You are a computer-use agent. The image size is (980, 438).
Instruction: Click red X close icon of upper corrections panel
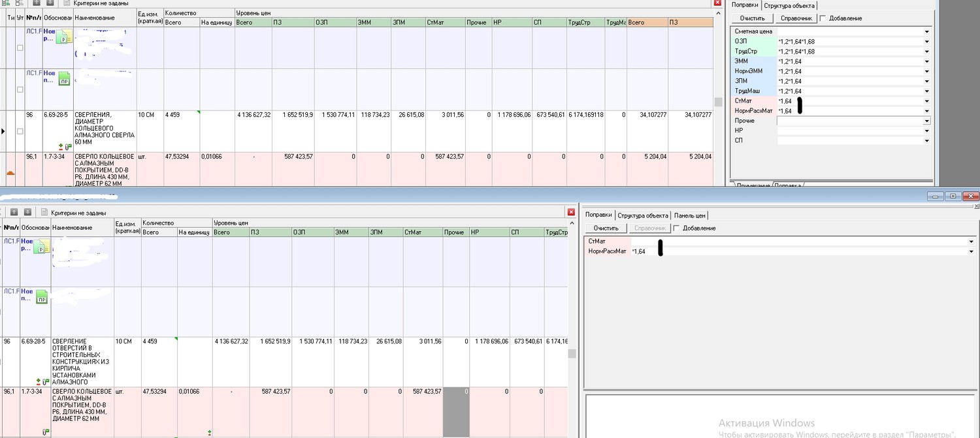coord(718,3)
